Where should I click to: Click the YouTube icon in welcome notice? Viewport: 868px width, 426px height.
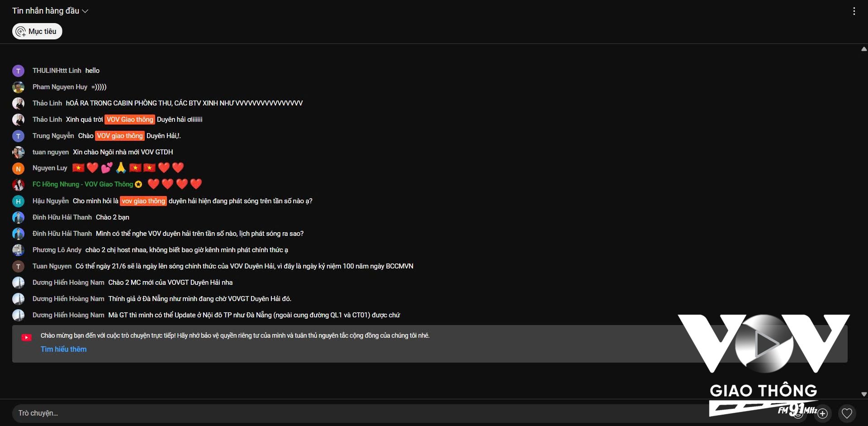pyautogui.click(x=26, y=337)
